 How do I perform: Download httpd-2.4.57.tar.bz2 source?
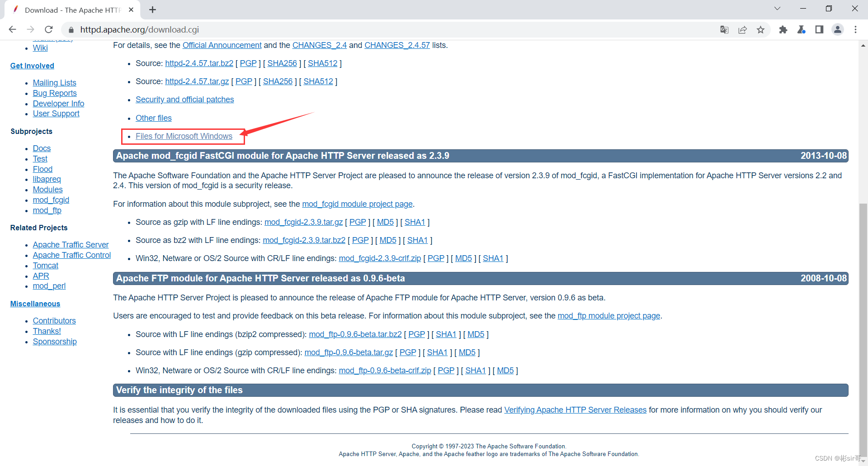click(x=199, y=63)
